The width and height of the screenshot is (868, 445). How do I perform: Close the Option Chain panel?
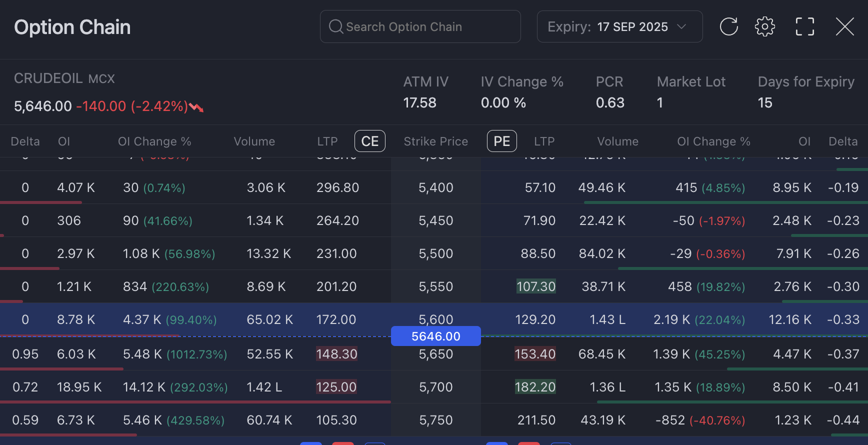(844, 26)
